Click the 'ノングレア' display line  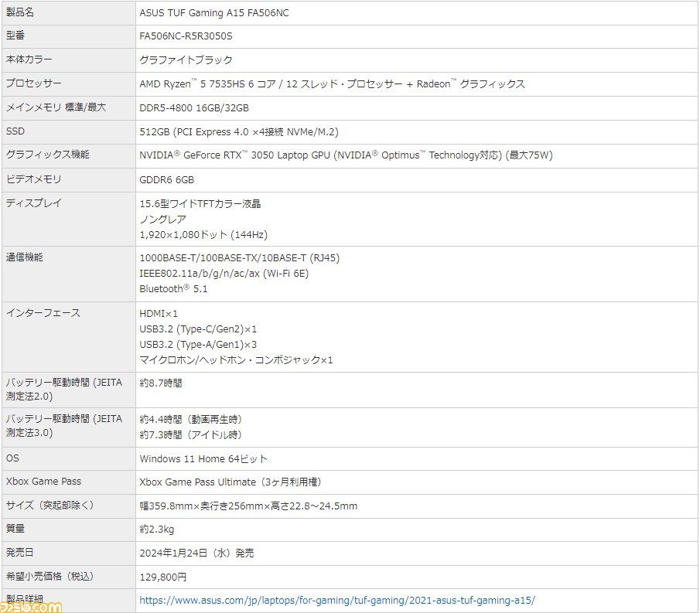(x=162, y=219)
